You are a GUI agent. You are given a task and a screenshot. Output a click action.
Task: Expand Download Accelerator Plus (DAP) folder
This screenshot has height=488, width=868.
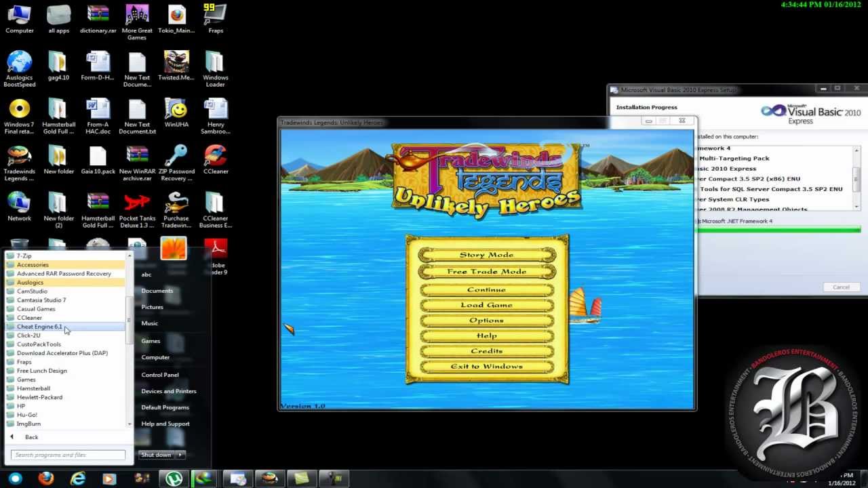66,353
